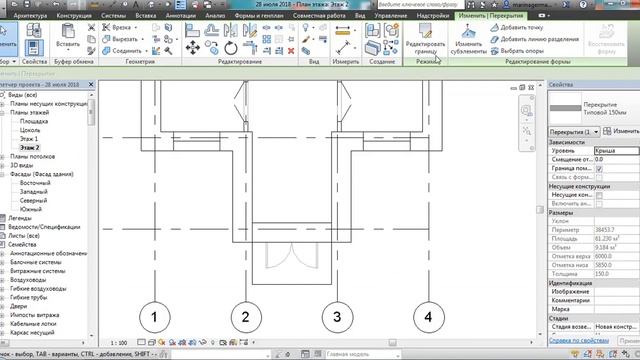Viewport: 640px width, 360px height.
Task: Open the Северный elevation view
Action: point(33,200)
